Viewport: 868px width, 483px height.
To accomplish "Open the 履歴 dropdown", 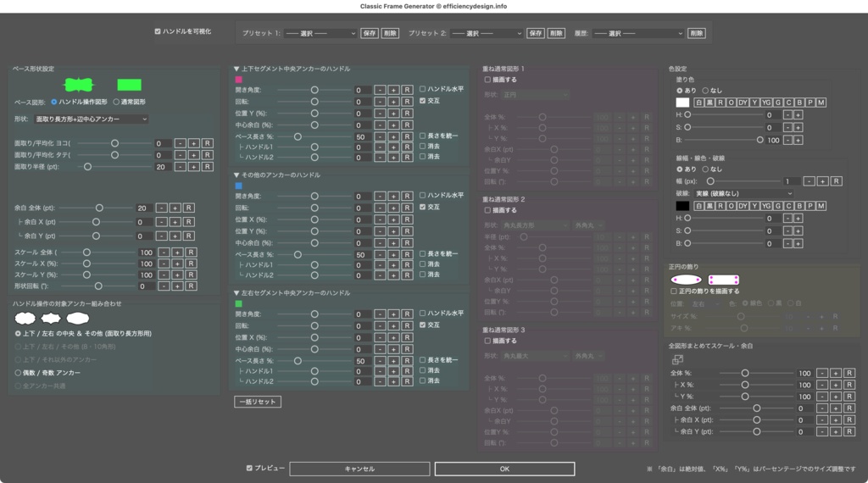I will pos(638,33).
